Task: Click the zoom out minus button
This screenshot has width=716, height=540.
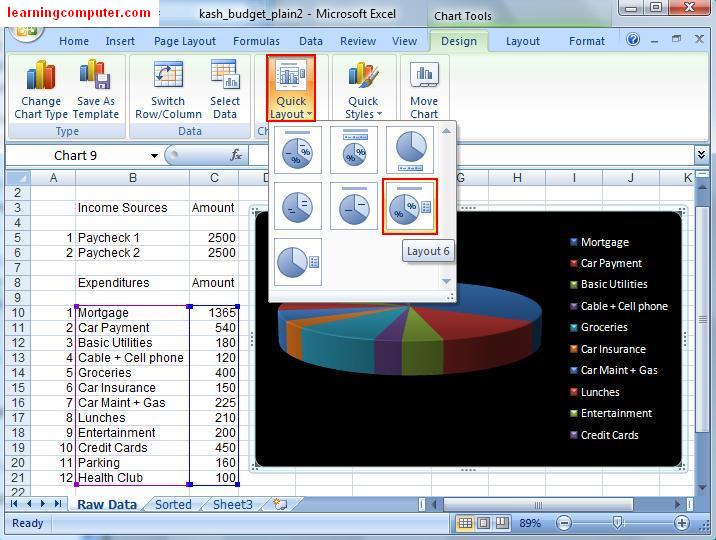Action: click(564, 523)
